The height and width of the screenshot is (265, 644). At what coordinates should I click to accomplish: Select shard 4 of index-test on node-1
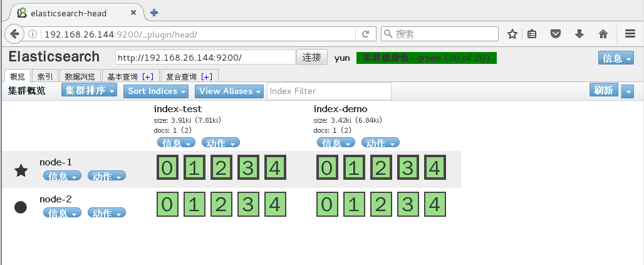(x=275, y=168)
